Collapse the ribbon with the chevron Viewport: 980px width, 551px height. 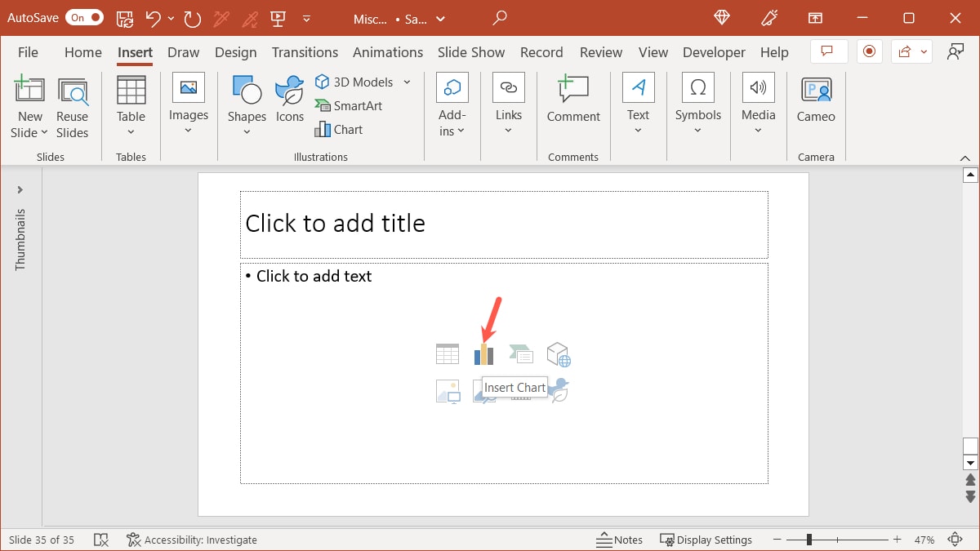click(x=964, y=157)
